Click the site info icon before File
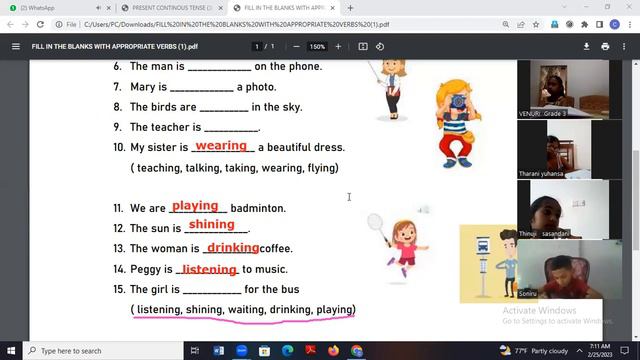This screenshot has height=360, width=640. tap(59, 24)
